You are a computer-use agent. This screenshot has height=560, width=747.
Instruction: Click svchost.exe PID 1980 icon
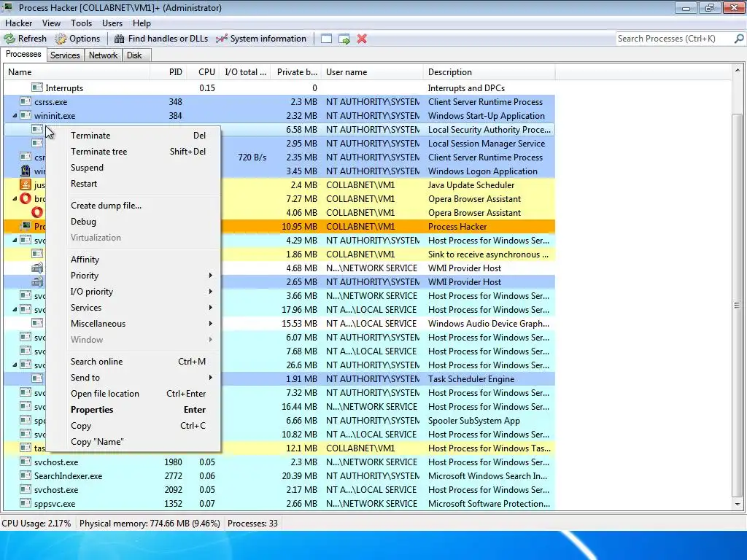(x=26, y=462)
